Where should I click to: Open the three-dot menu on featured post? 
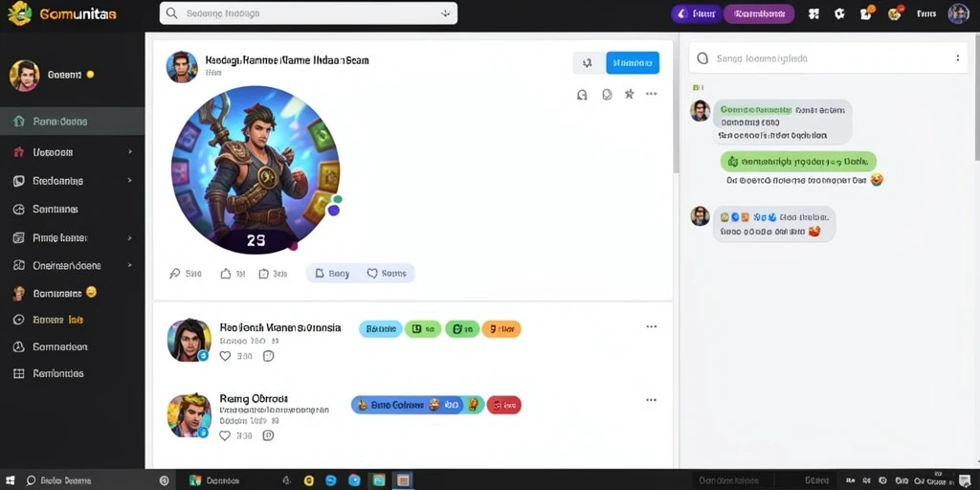[651, 94]
